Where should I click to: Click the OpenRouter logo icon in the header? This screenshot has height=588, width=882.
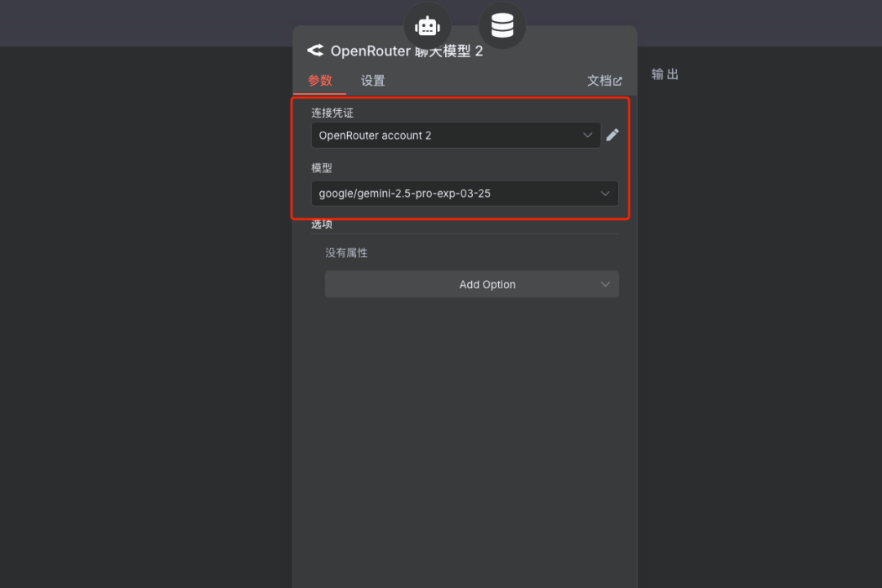point(315,51)
